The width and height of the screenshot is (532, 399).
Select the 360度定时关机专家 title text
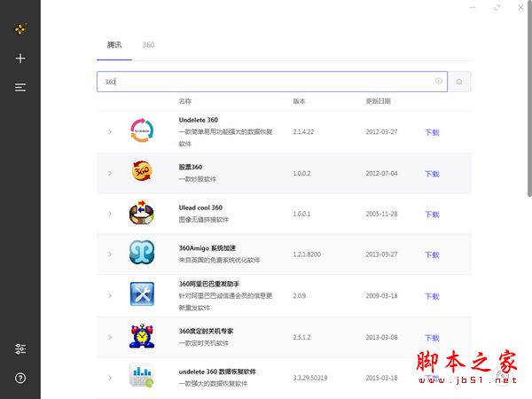pos(206,331)
